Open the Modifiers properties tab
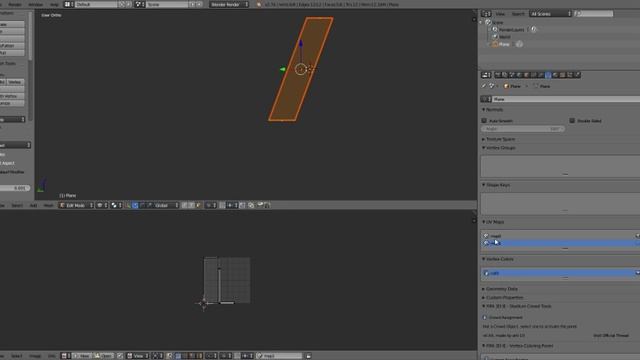This screenshot has width=640, height=360. point(542,75)
